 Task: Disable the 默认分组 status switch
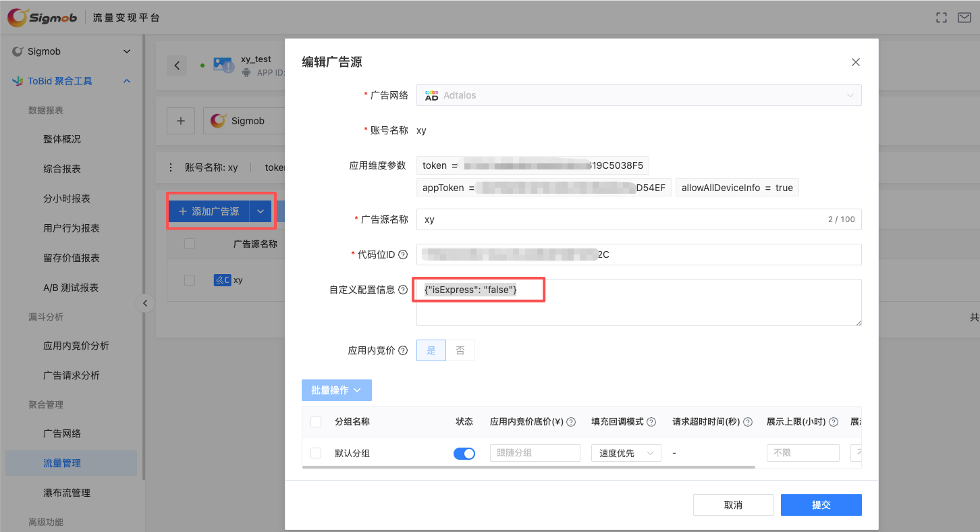click(x=464, y=453)
